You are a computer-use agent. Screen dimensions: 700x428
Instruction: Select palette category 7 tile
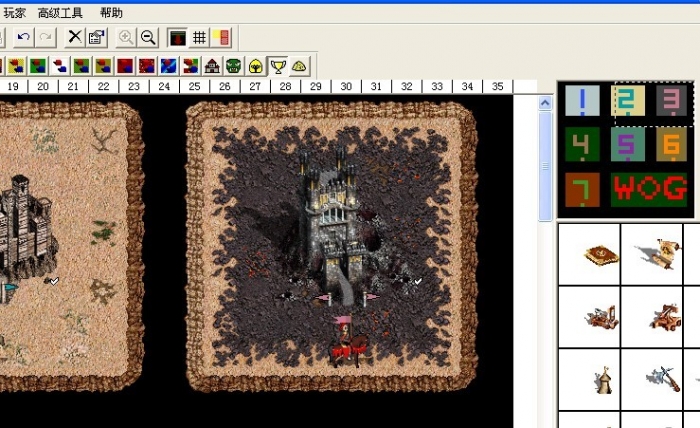tap(582, 190)
